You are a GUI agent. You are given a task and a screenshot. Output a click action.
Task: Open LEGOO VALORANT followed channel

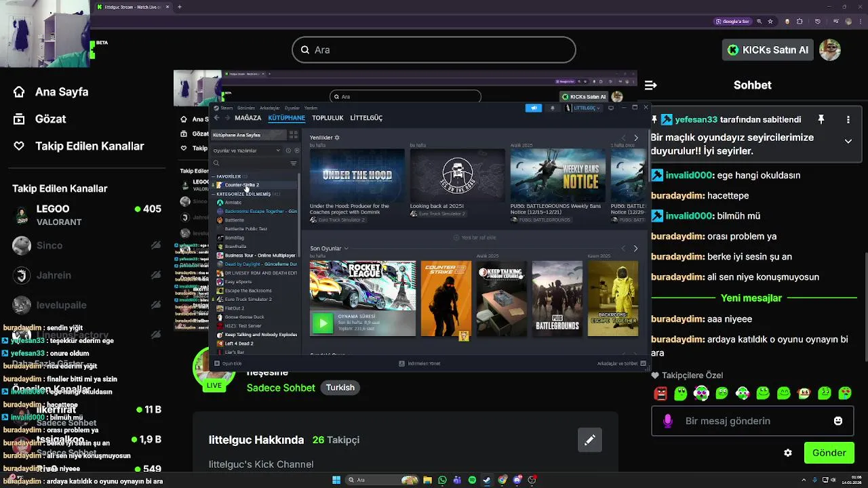coord(87,215)
